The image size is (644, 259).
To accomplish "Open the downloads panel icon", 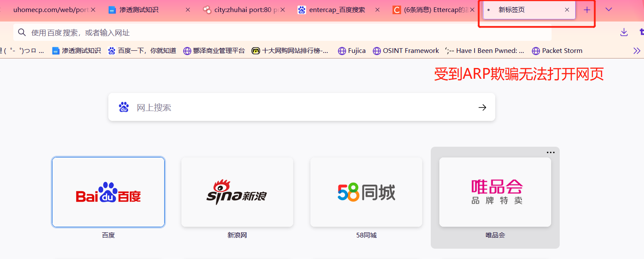I will pyautogui.click(x=624, y=32).
